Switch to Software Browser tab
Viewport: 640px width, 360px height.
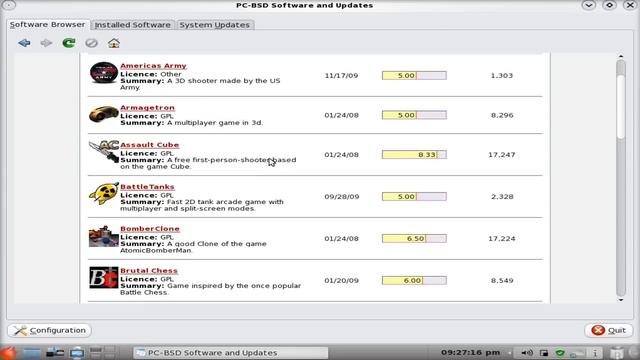47,24
